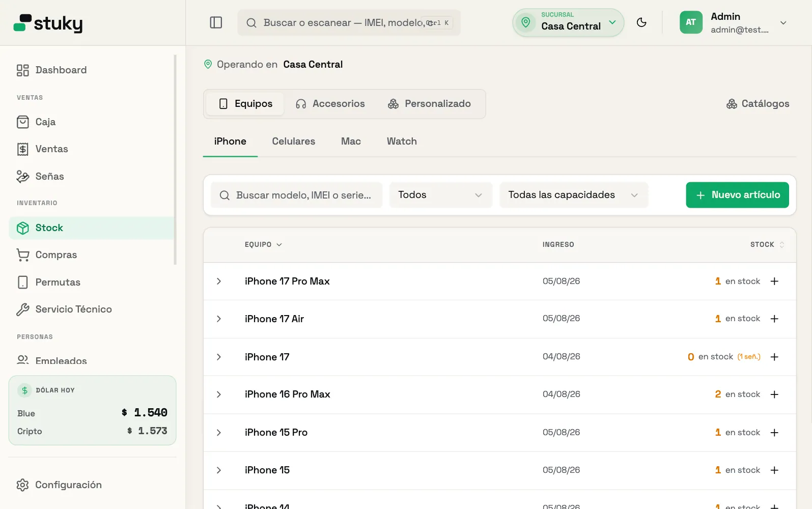Click the Operando en location pin icon

tap(208, 64)
